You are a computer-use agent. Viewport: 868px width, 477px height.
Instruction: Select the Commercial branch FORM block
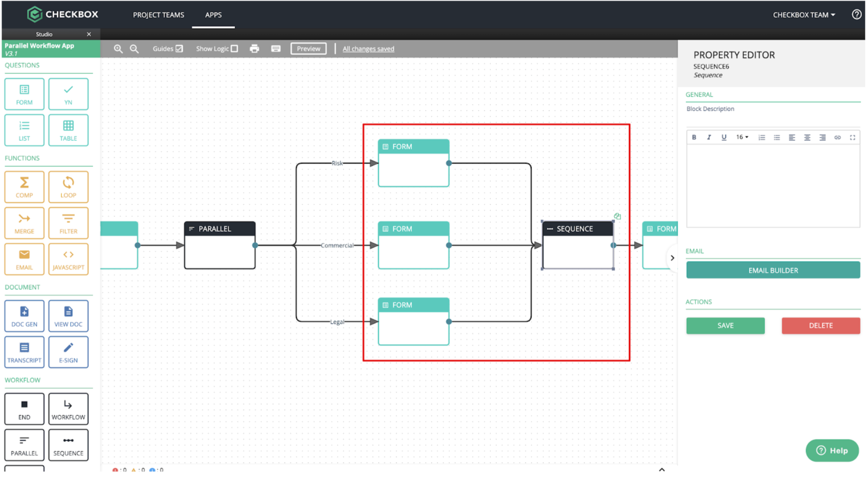point(413,245)
